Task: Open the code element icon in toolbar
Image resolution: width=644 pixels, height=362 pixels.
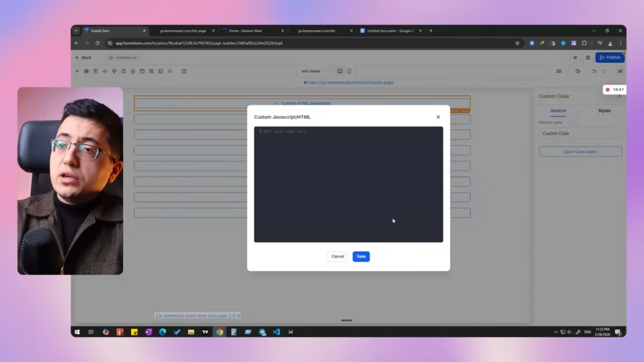Action: point(104,71)
